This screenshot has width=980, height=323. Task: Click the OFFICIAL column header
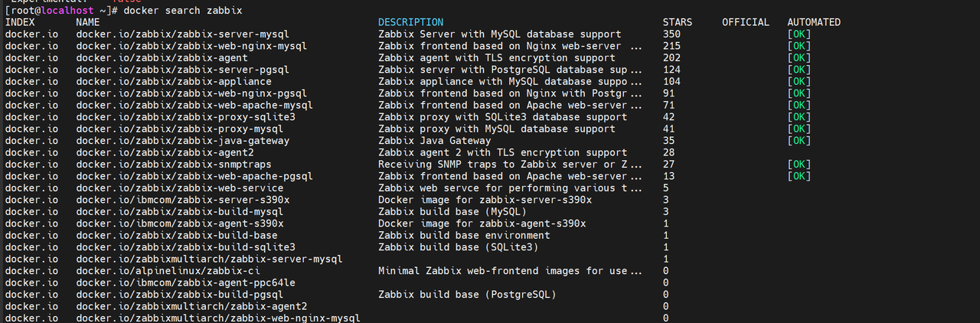[745, 22]
